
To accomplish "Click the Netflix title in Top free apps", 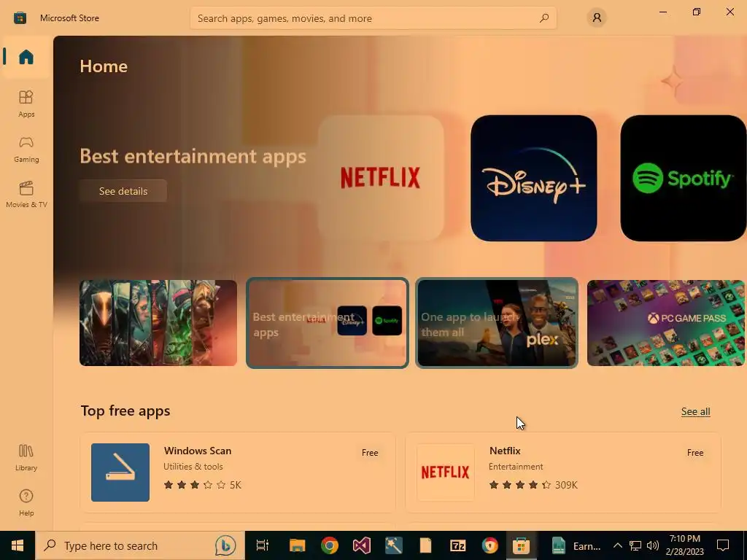I will [x=505, y=451].
